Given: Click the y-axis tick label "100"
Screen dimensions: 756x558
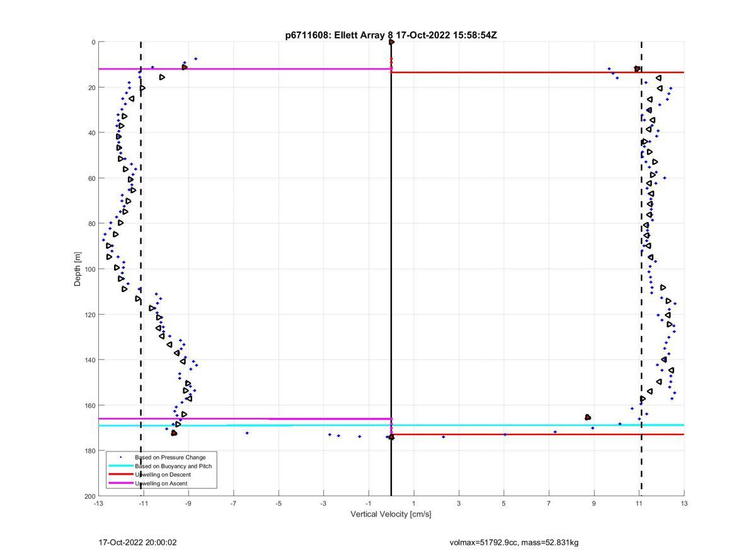Looking at the screenshot, I should tap(89, 269).
